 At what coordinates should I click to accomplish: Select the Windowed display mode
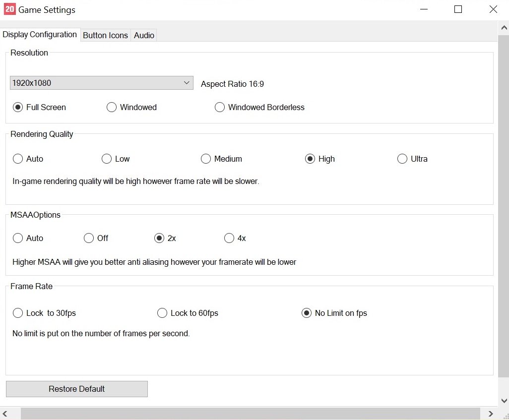(x=112, y=107)
